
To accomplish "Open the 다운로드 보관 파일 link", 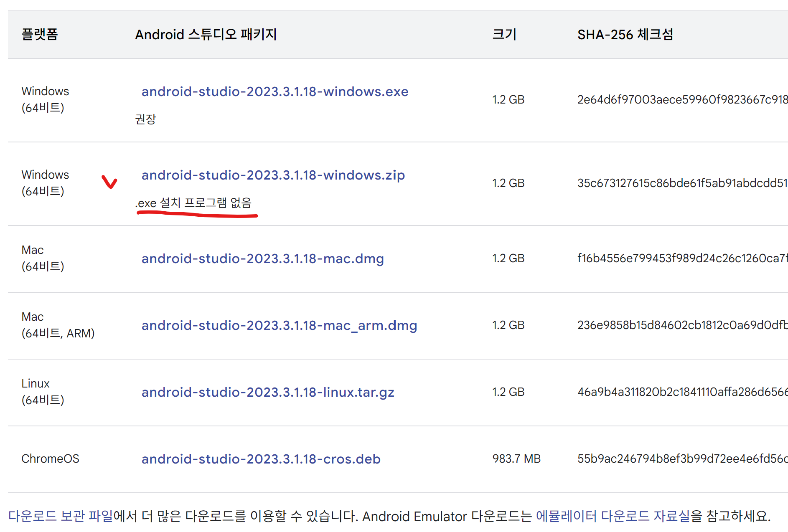I will tap(61, 516).
